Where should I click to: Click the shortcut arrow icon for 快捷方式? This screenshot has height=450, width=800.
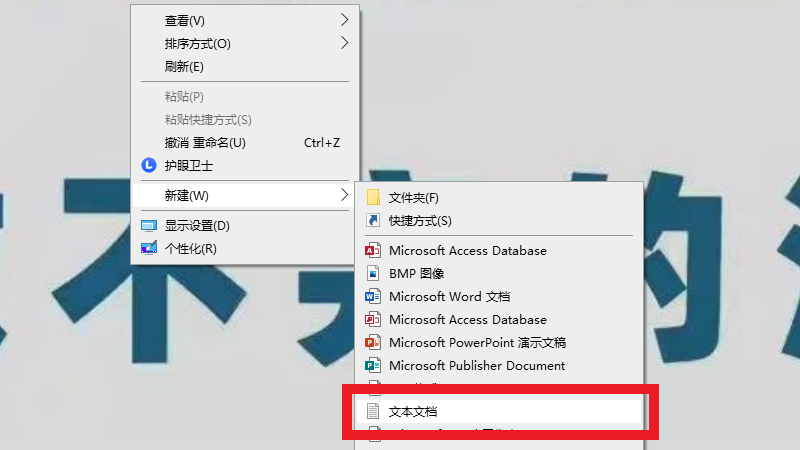coord(373,220)
